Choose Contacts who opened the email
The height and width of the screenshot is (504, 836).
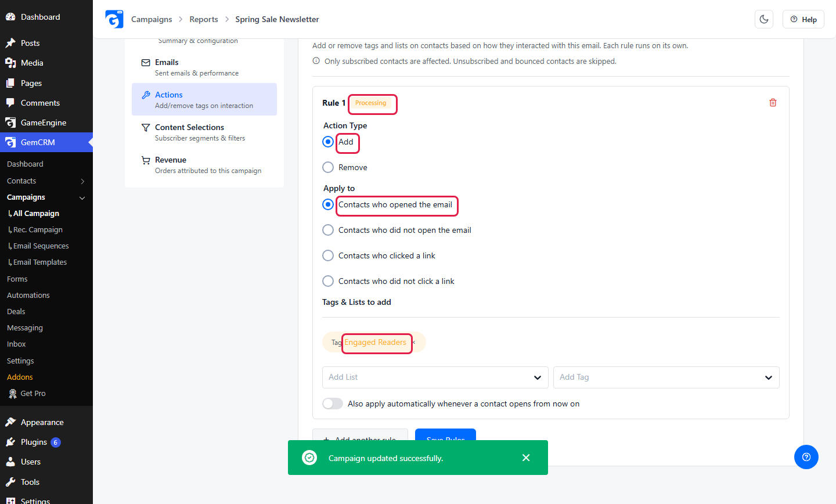[x=328, y=204]
